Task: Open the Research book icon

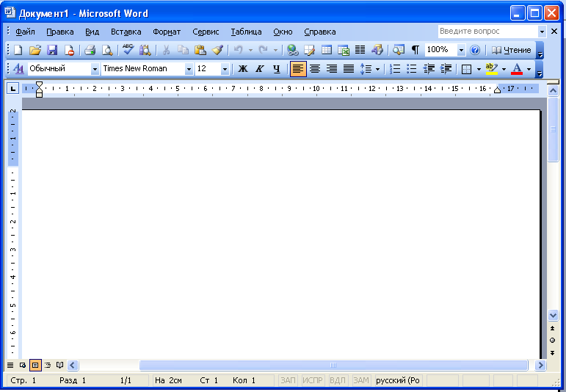Action: click(x=145, y=50)
